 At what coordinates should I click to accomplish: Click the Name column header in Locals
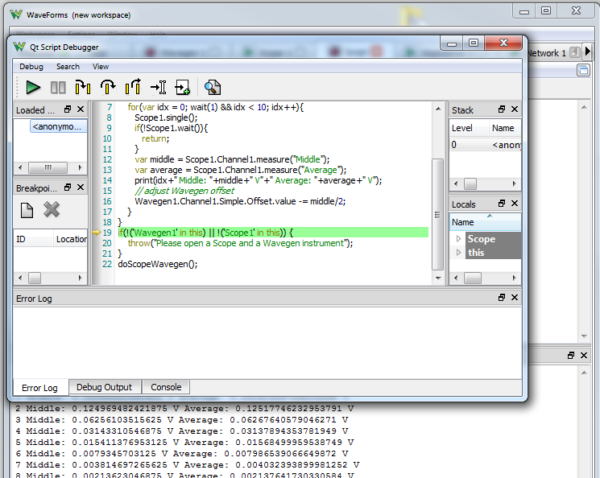(485, 222)
